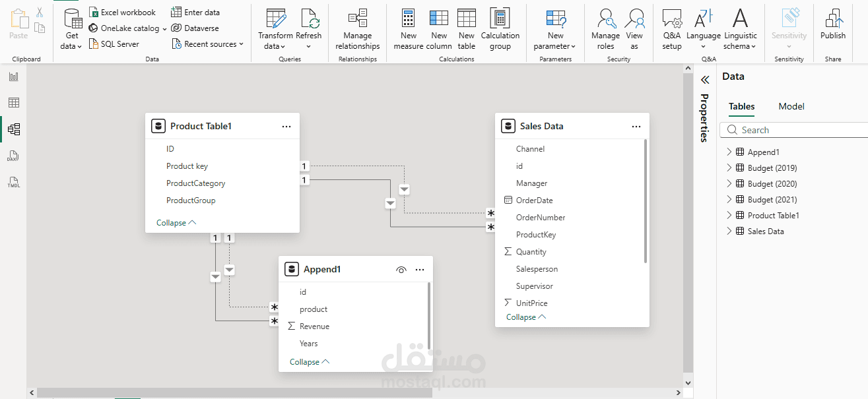868x399 pixels.
Task: Open Sales Data more options
Action: 636,126
